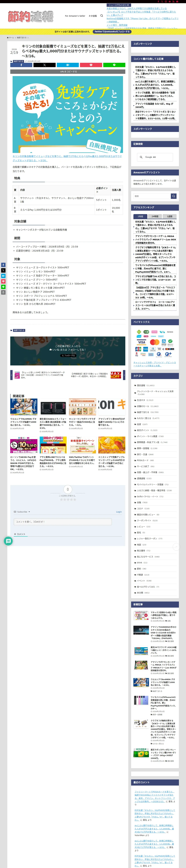This screenshot has width=186, height=868.
Task: Click floating sidebar X share icon
Action: pyautogui.click(x=3, y=270)
